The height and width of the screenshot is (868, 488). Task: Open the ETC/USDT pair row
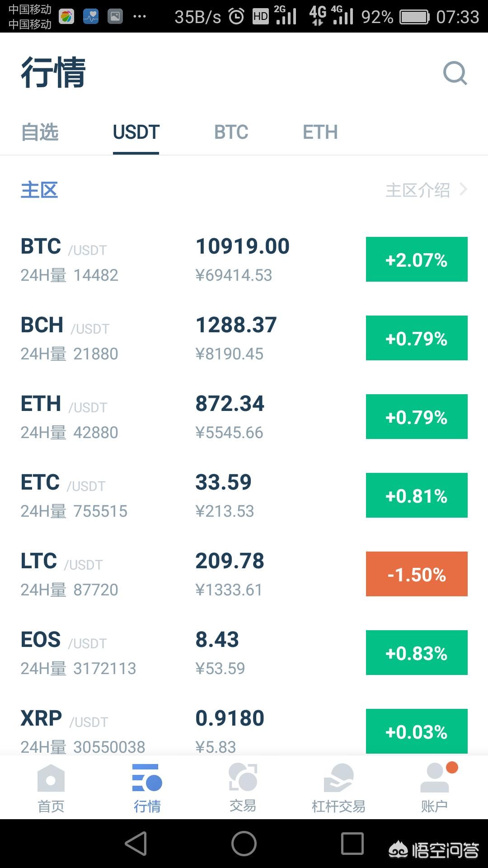click(x=244, y=495)
